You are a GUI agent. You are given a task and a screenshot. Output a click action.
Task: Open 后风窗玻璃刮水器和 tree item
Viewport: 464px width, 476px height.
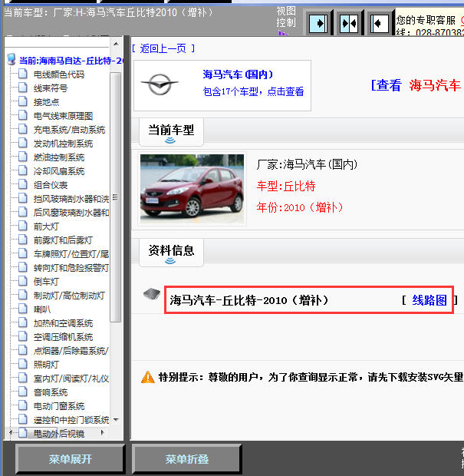71,213
